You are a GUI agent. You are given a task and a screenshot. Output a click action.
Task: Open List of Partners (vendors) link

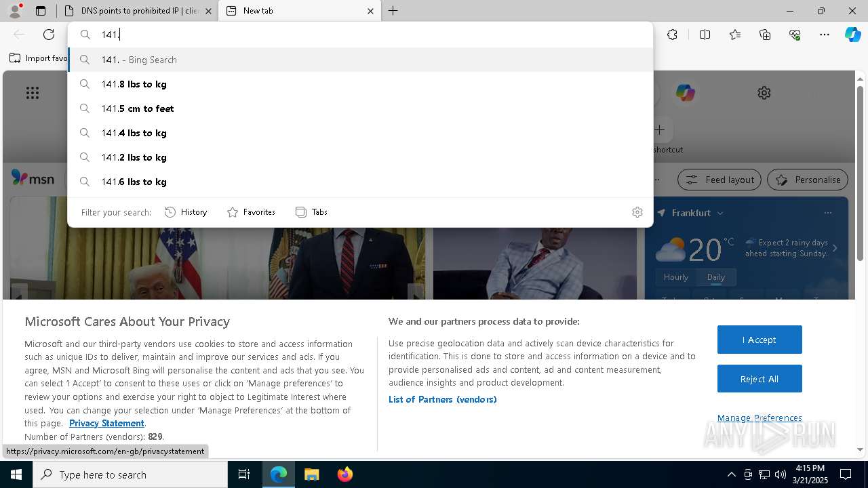point(442,399)
